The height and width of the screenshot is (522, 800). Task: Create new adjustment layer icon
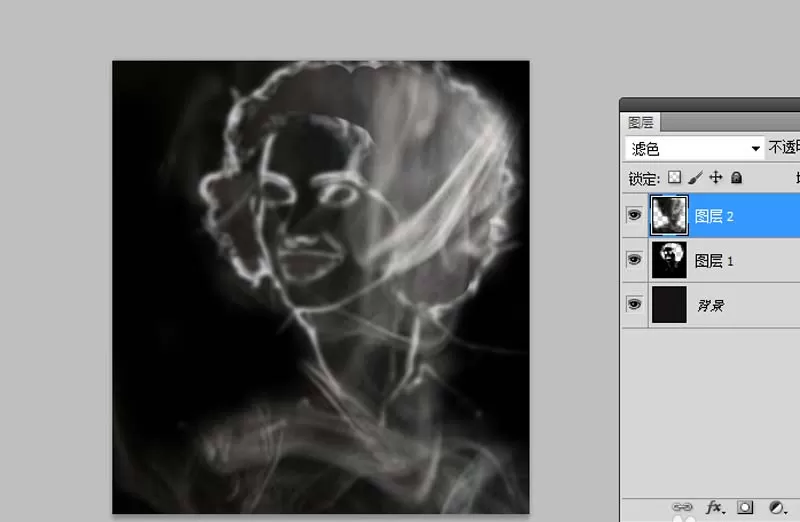point(777,507)
